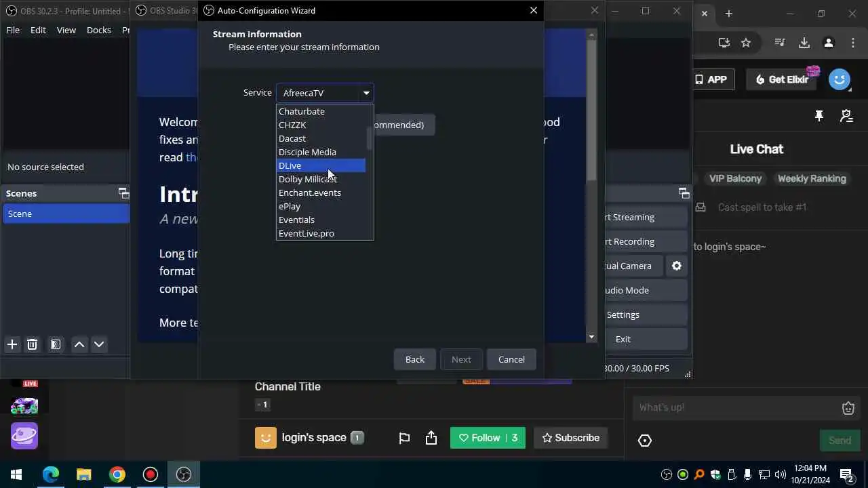Pin the Live Chat panel
This screenshot has width=868, height=488.
819,116
